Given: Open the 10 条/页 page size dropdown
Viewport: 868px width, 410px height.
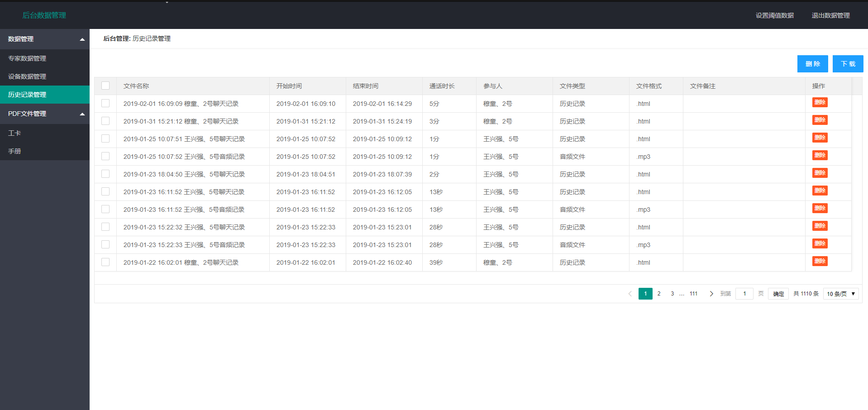Looking at the screenshot, I should [840, 294].
